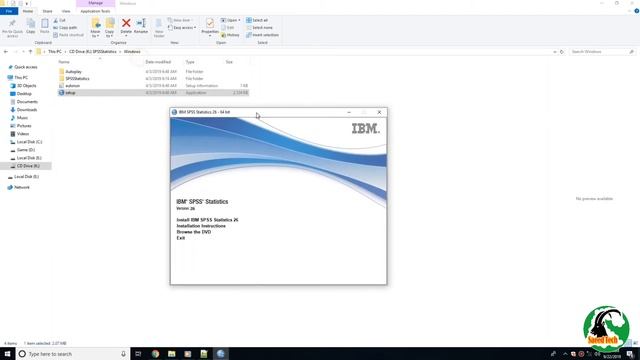Image resolution: width=640 pixels, height=360 pixels.
Task: Select 3D Objects in navigation pane
Action: pyautogui.click(x=26, y=86)
